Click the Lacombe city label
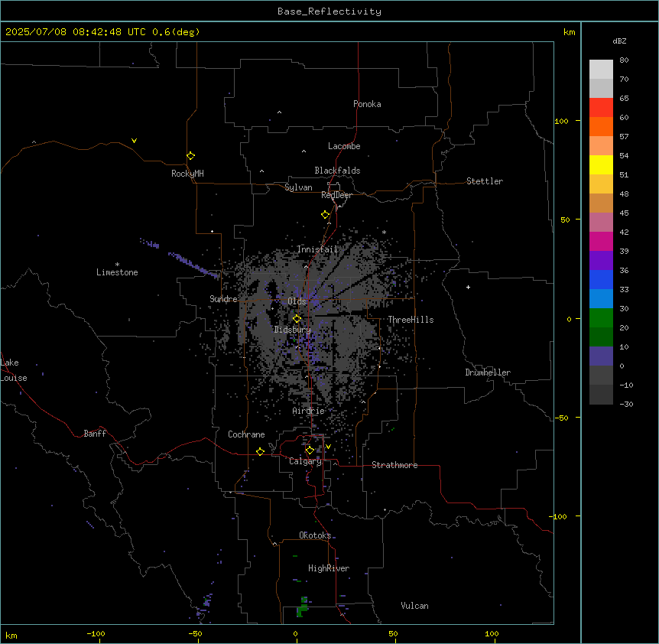The height and width of the screenshot is (644, 659). click(x=344, y=146)
